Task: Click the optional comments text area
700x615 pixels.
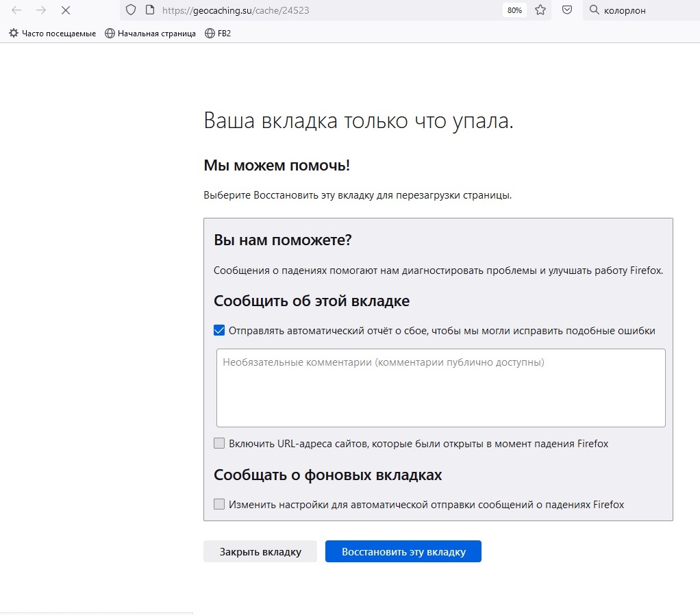Action: pos(440,388)
